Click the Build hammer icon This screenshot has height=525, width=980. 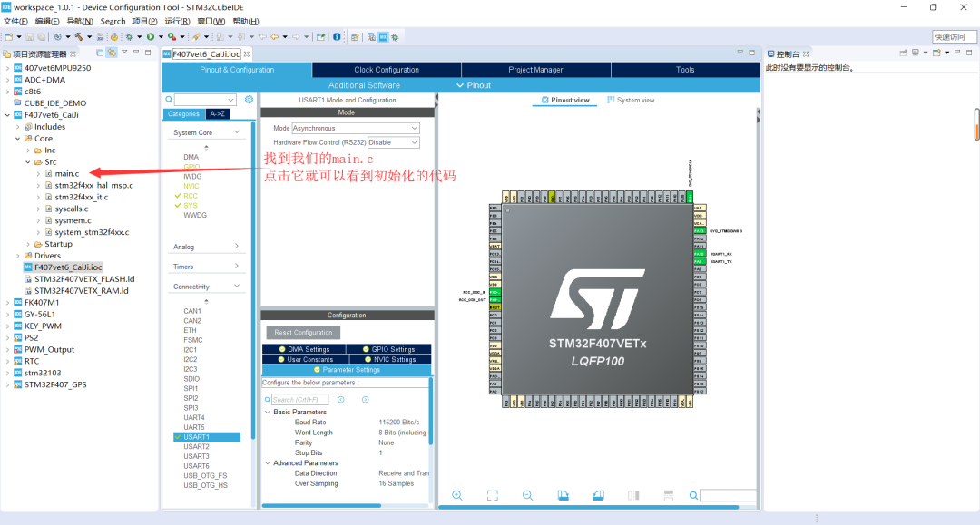click(79, 37)
